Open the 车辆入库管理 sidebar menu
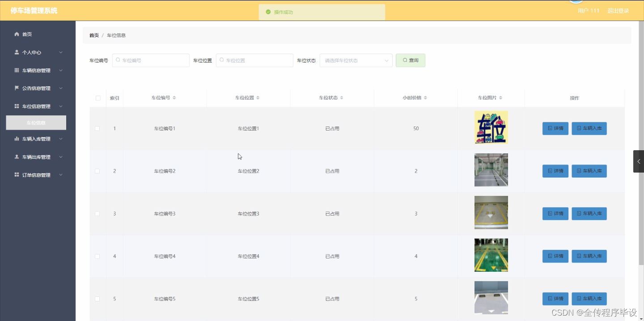 (38, 139)
